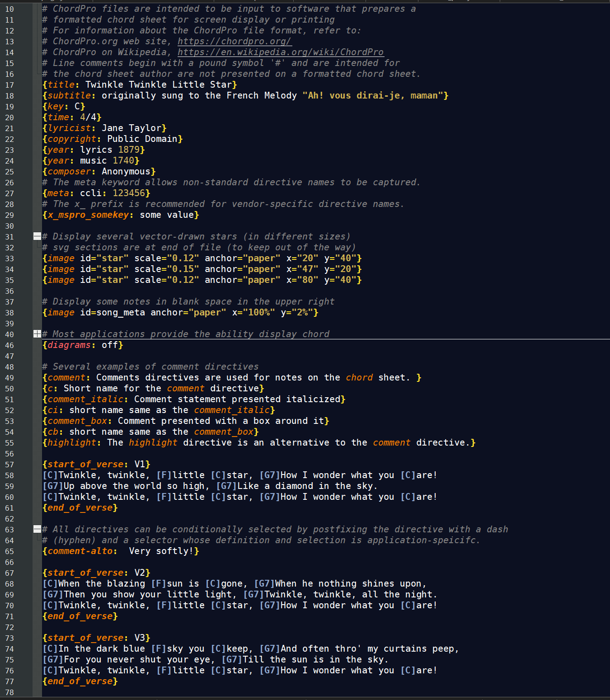This screenshot has width=610, height=700.
Task: Click the scale value "0.15" on line 34
Action: click(x=183, y=269)
